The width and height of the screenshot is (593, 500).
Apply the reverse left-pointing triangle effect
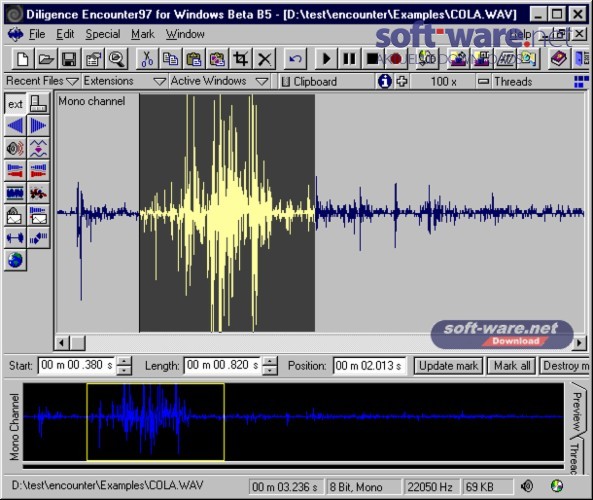click(15, 126)
